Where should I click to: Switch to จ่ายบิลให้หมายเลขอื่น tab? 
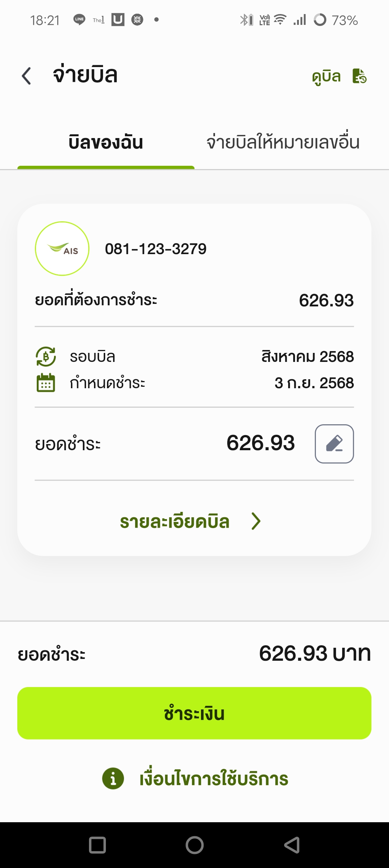tap(283, 142)
